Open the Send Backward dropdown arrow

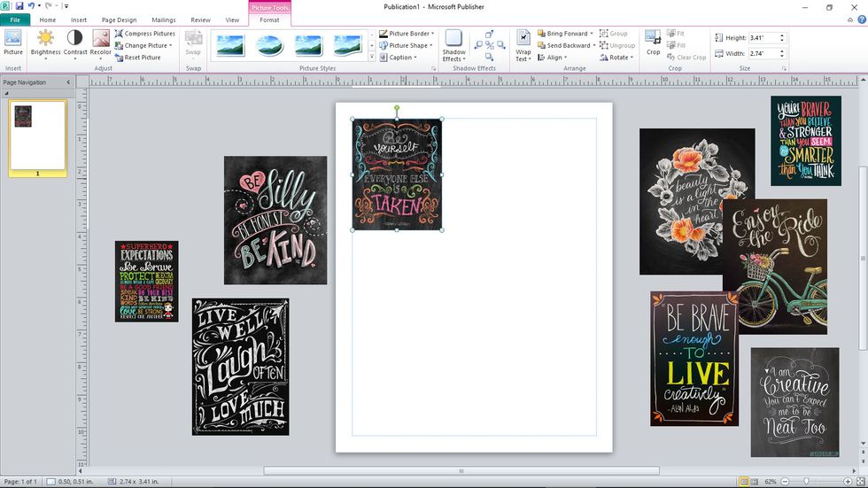click(594, 45)
